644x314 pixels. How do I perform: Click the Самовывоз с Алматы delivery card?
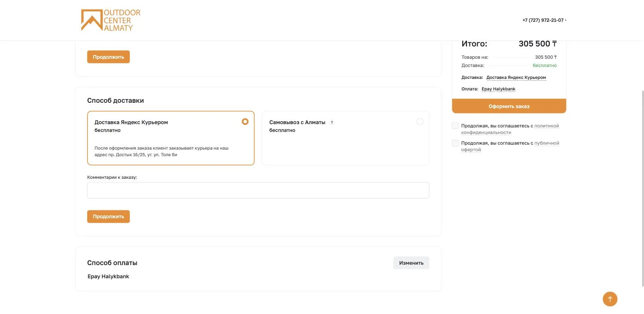[345, 138]
